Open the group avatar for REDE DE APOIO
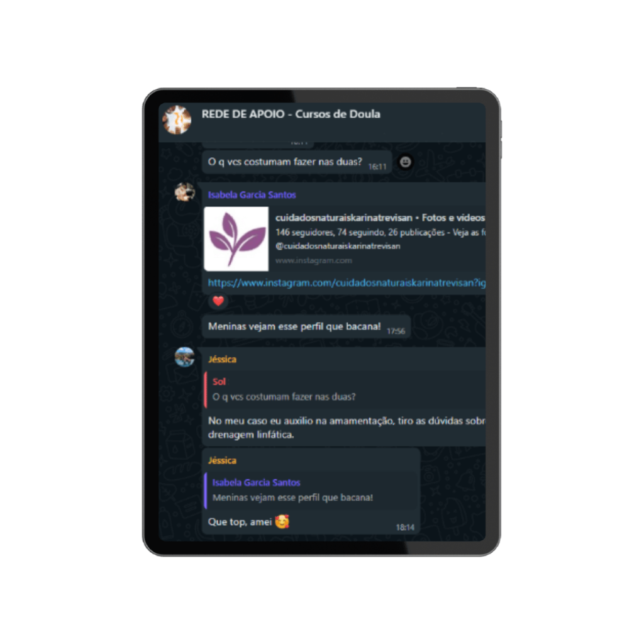 (x=177, y=119)
